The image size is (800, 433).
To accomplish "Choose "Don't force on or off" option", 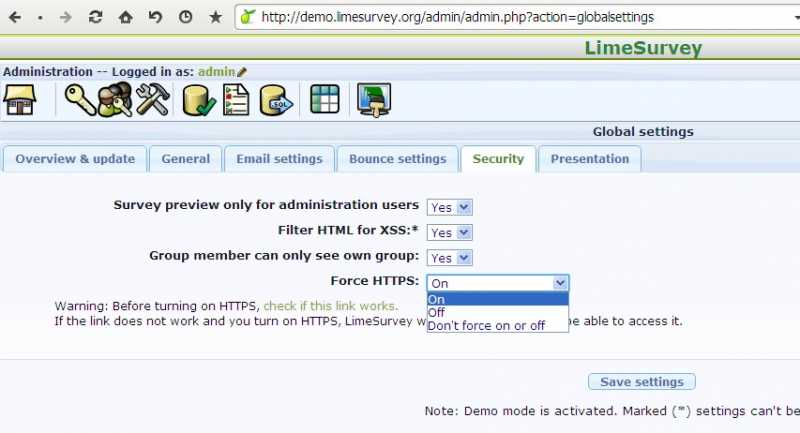I will coord(497,325).
